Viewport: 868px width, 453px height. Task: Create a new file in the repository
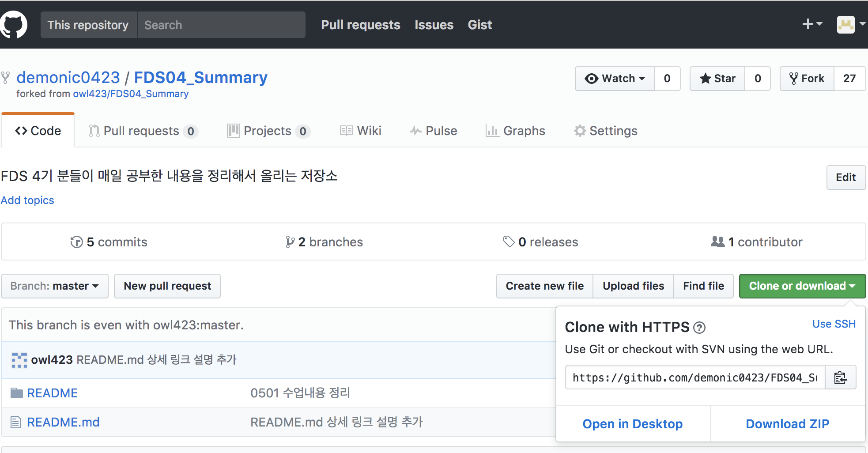545,286
